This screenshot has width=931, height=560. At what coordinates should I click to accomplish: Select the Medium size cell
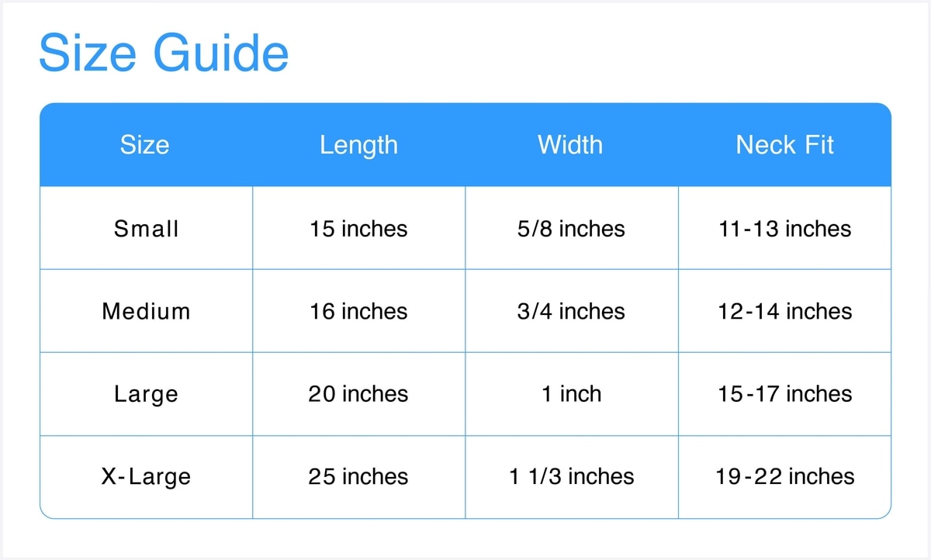point(146,311)
